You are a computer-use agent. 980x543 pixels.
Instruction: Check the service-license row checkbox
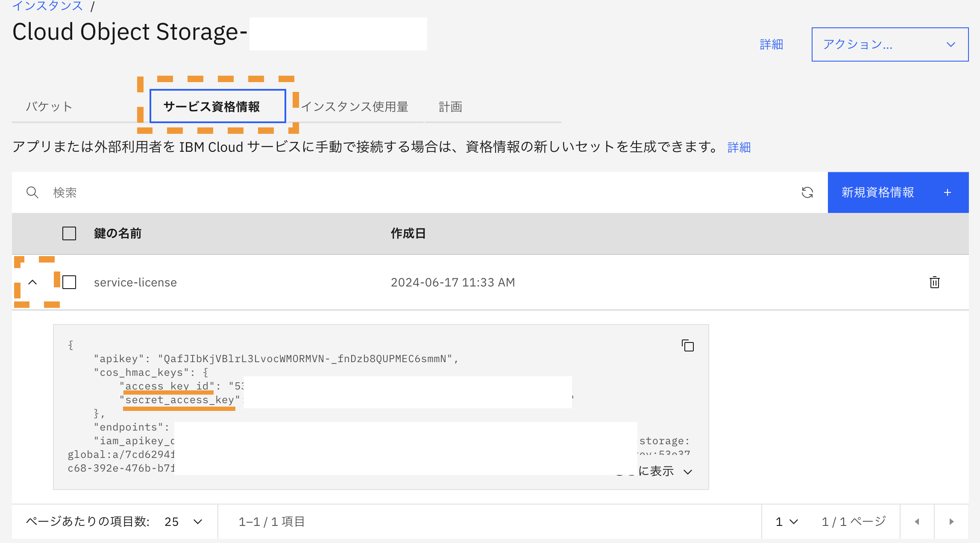(69, 282)
